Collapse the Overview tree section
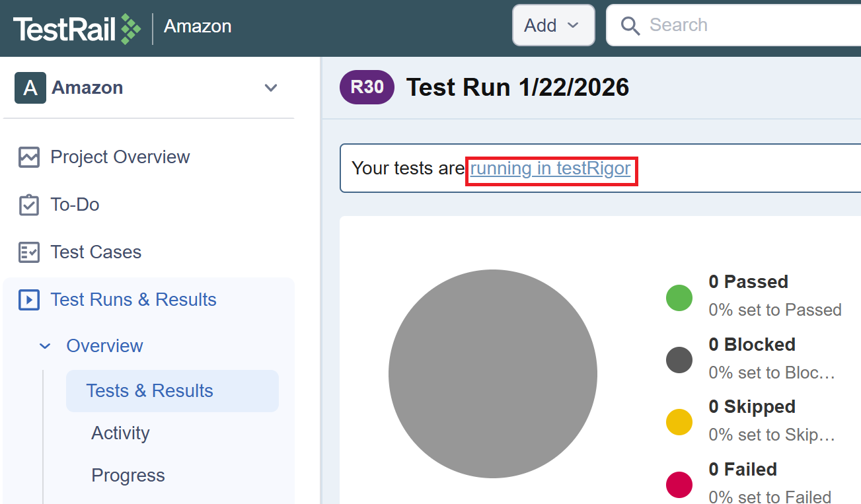The image size is (861, 504). [x=45, y=346]
